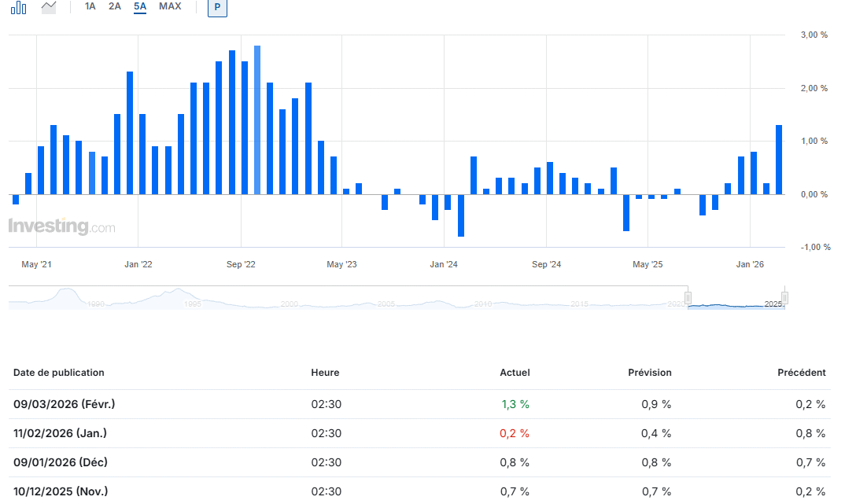Click the last bar at the chart's right edge
The image size is (856, 504).
point(779,160)
